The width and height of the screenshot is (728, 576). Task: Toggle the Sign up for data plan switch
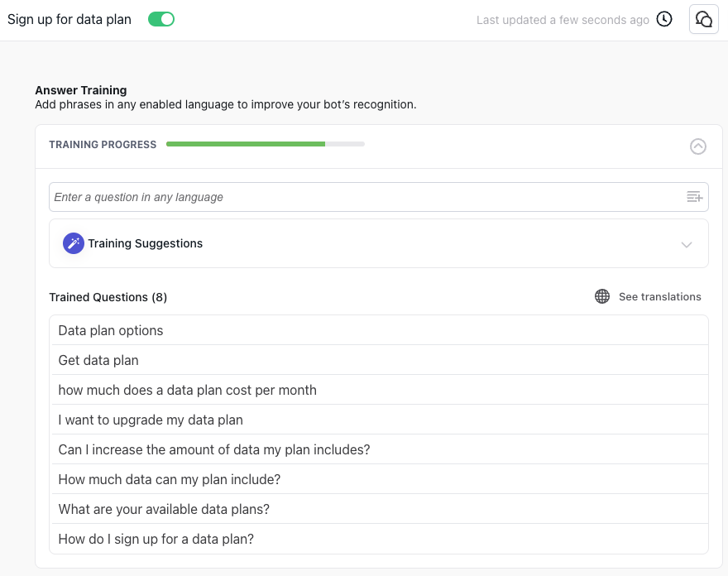pos(161,19)
